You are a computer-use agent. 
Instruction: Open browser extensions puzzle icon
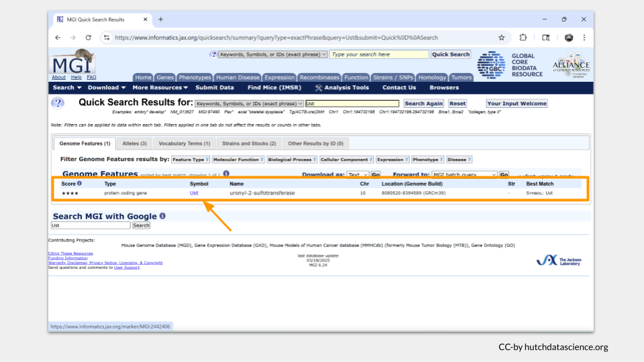click(x=523, y=38)
